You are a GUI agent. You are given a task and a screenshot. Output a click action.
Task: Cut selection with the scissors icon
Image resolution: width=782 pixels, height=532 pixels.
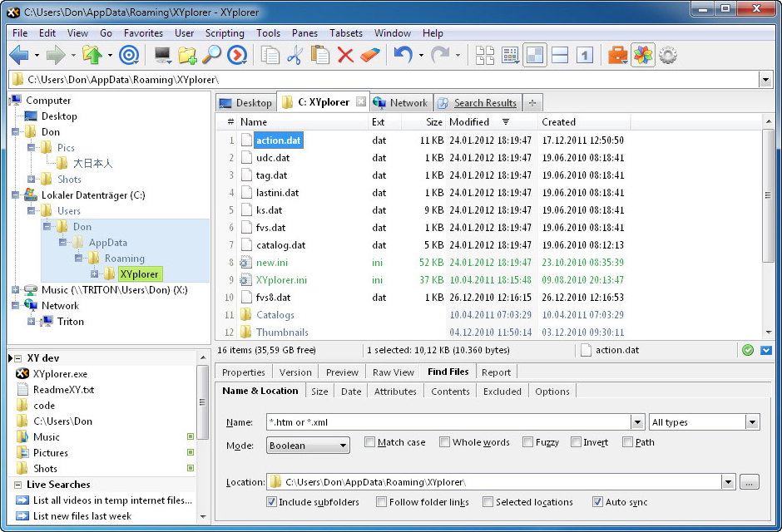coord(294,55)
